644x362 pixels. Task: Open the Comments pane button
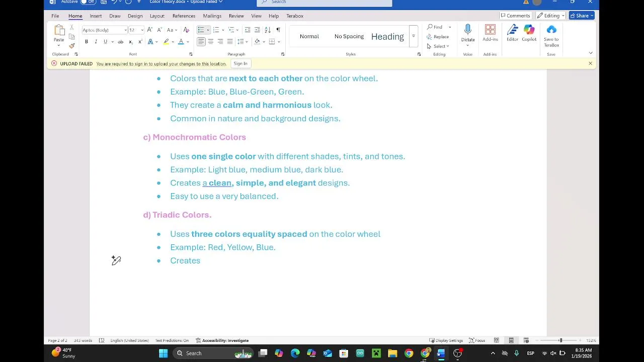coord(515,16)
